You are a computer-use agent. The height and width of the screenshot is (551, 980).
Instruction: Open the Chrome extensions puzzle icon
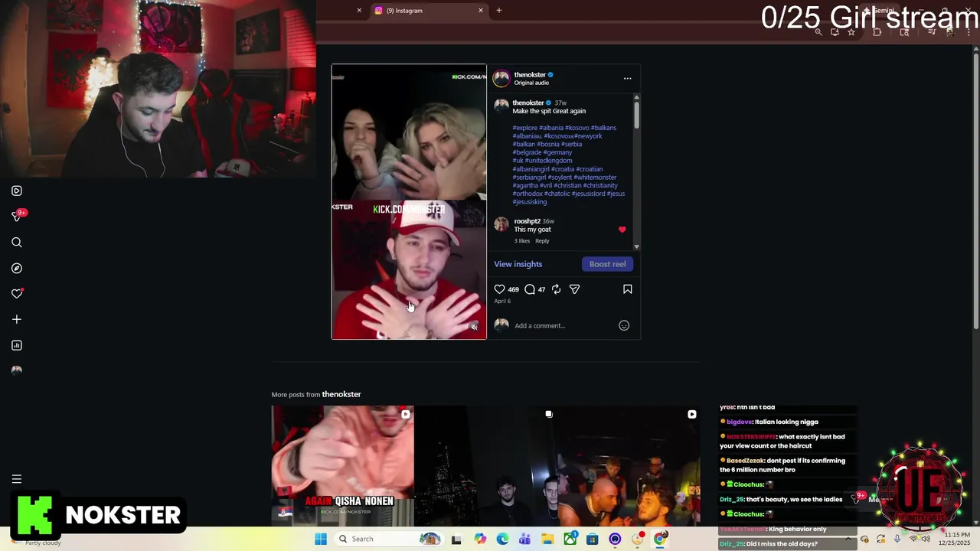pyautogui.click(x=877, y=32)
